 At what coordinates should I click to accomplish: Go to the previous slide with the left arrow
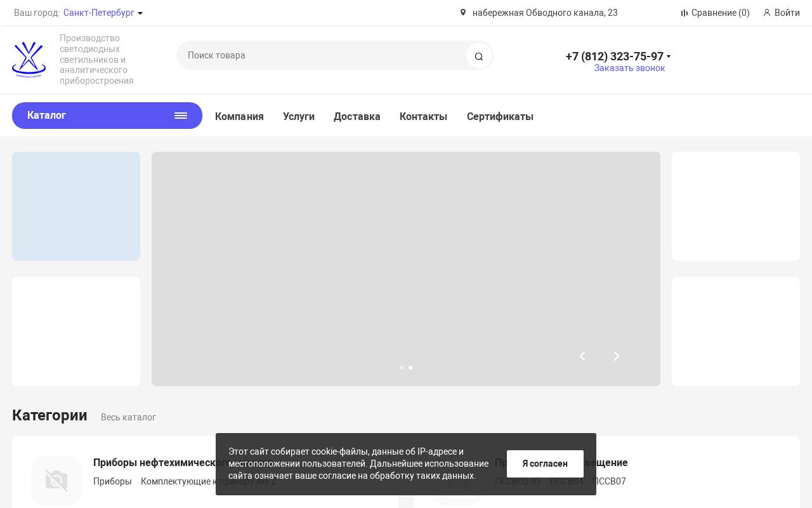point(582,356)
